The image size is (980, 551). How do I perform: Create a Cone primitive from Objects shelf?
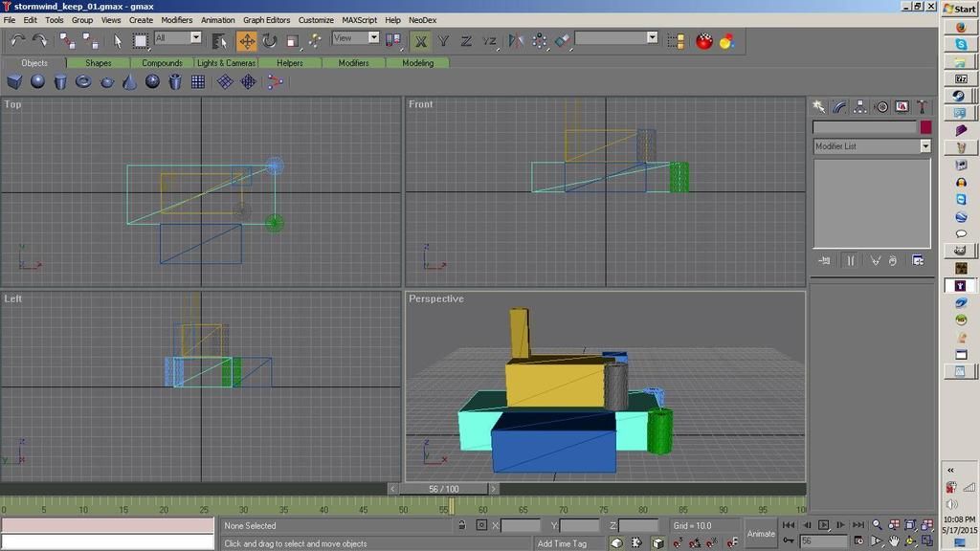(129, 82)
